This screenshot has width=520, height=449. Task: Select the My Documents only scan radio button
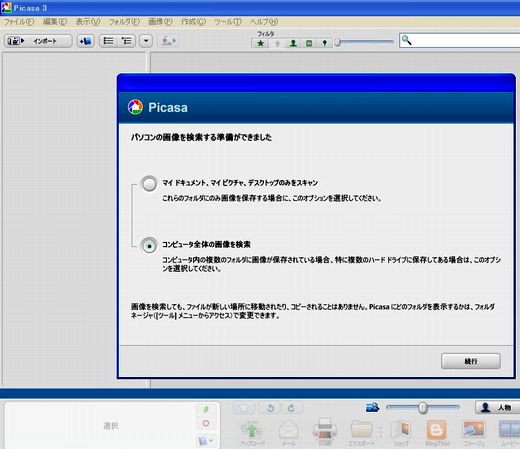(149, 184)
